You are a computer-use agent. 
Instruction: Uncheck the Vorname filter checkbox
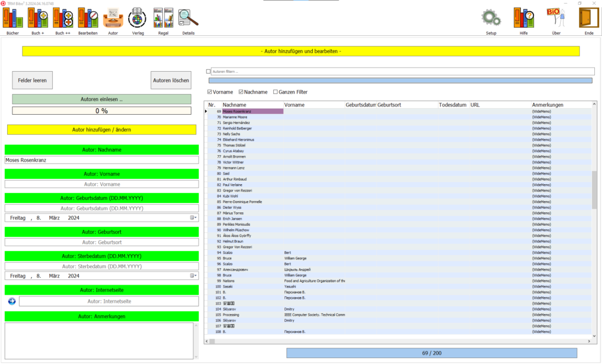click(x=210, y=92)
